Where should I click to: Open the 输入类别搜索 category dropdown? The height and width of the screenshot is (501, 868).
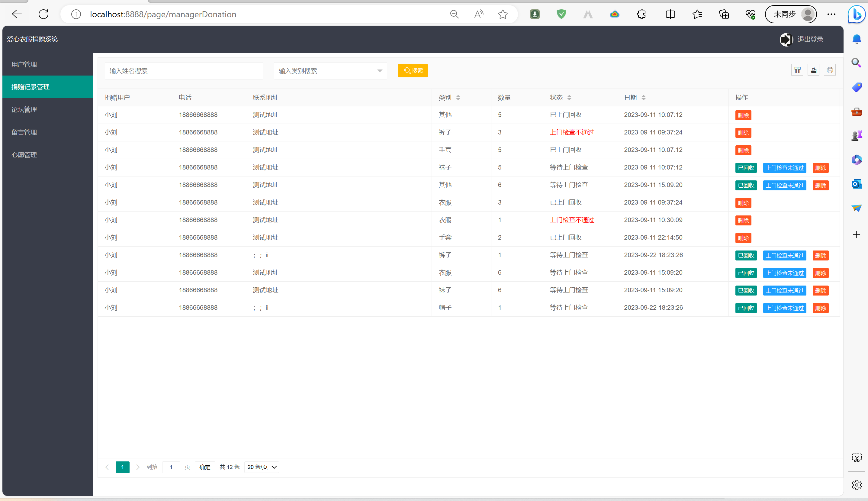[330, 71]
